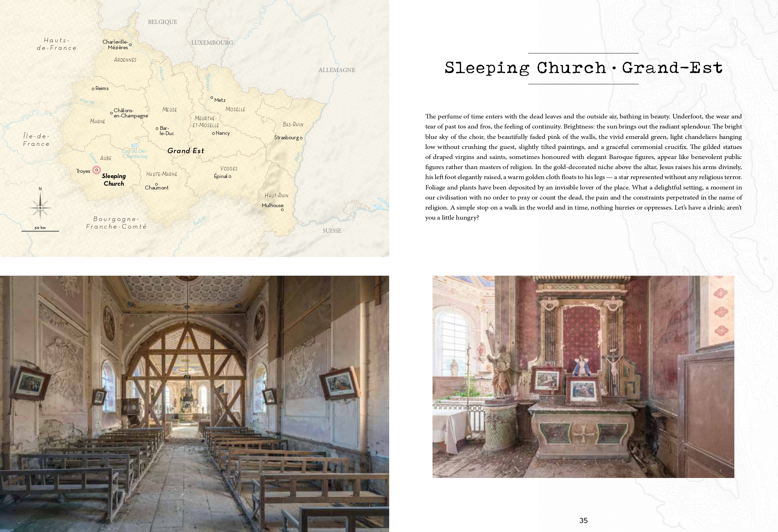Click the 50 km scale bar
Image resolution: width=778 pixels, height=532 pixels.
click(40, 230)
